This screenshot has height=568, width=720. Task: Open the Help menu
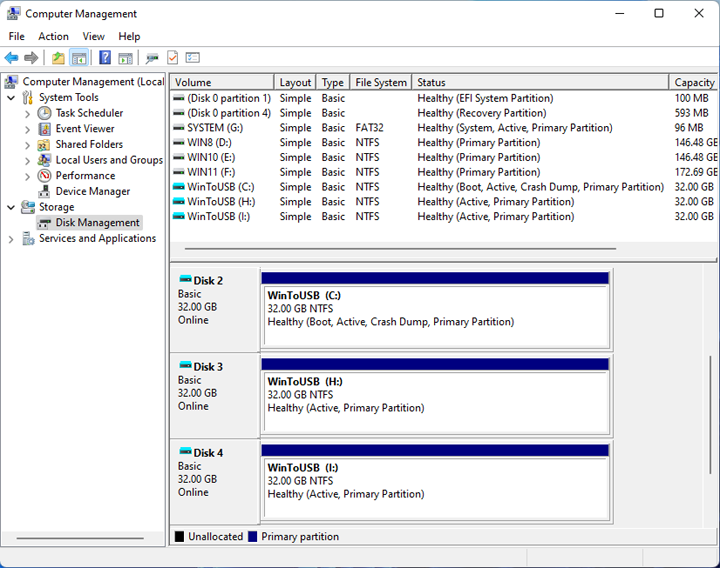click(129, 36)
